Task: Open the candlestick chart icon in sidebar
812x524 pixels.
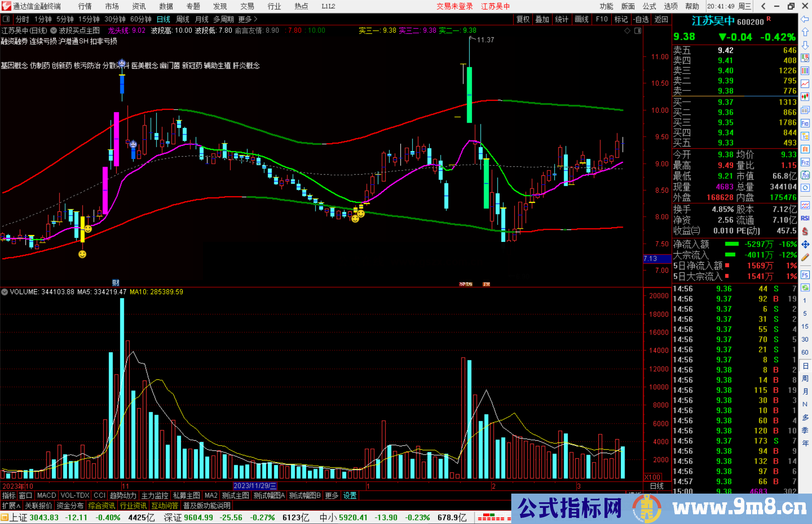Action: tap(805, 97)
